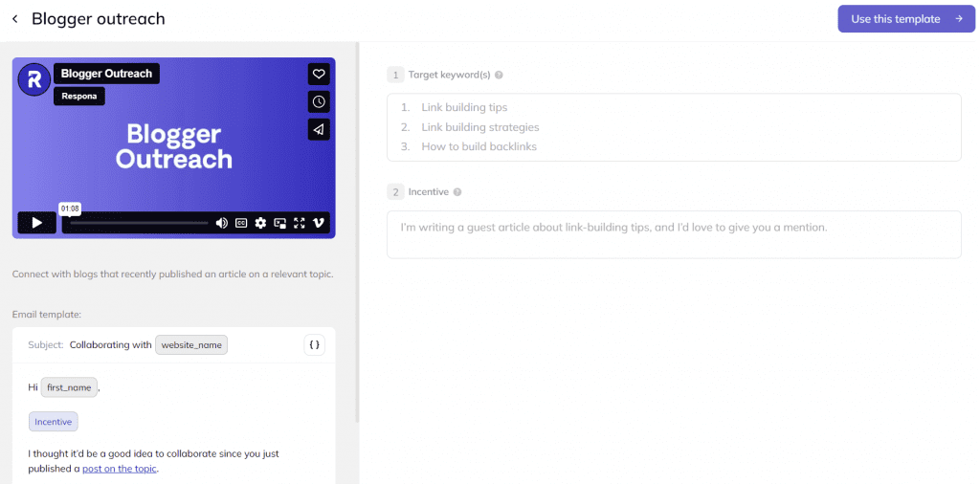Open variables menu with curly braces button
This screenshot has width=980, height=484.
(x=314, y=344)
